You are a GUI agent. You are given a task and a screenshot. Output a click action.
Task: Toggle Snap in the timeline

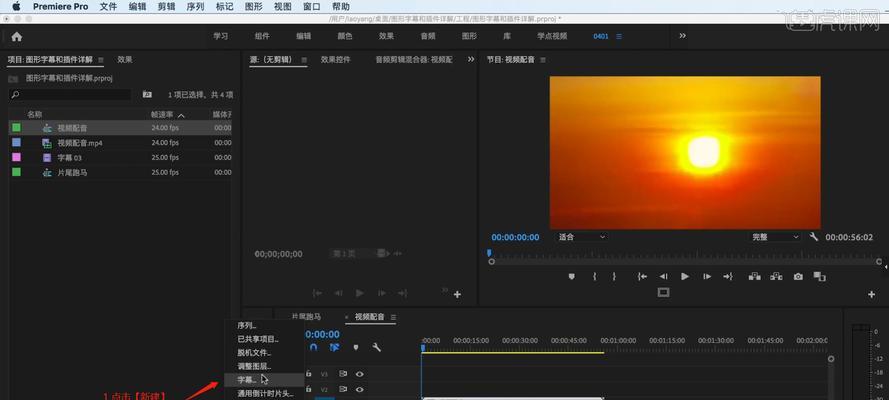[x=314, y=347]
